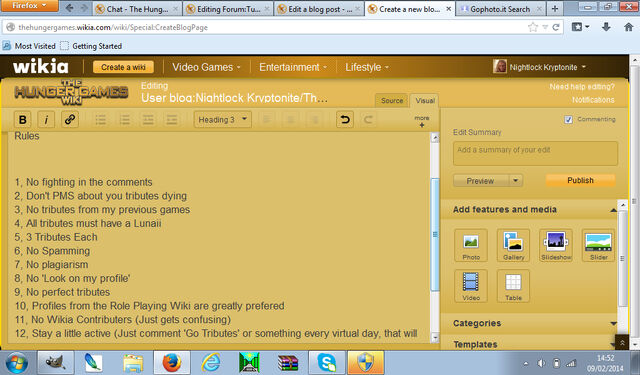Viewport: 640px width, 375px height.
Task: Open WinRAR from the taskbar
Action: click(x=288, y=363)
